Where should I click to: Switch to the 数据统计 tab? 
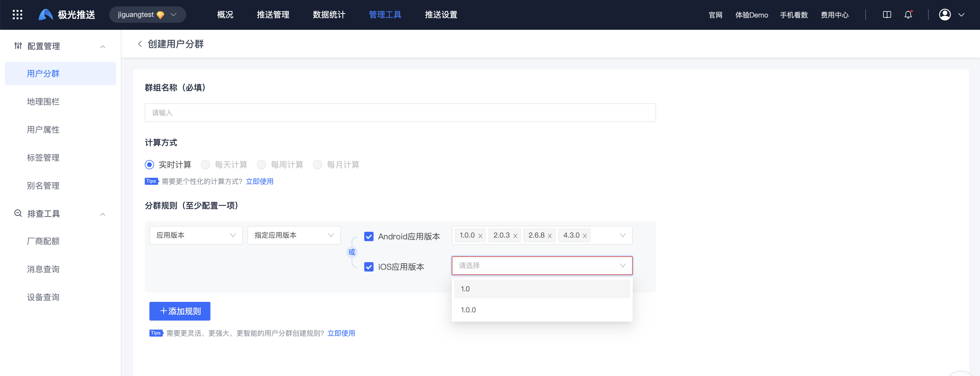click(x=329, y=15)
